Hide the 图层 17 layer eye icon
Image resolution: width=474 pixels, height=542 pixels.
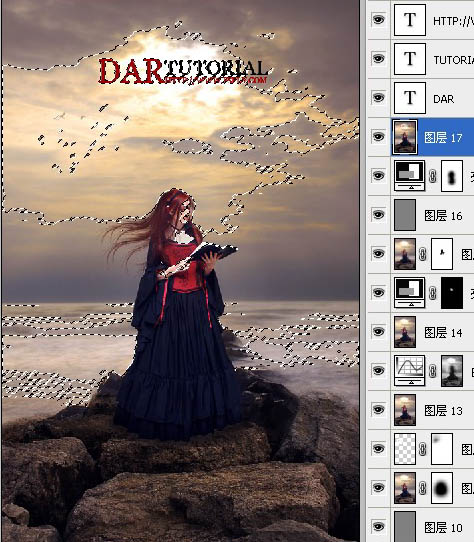click(378, 137)
